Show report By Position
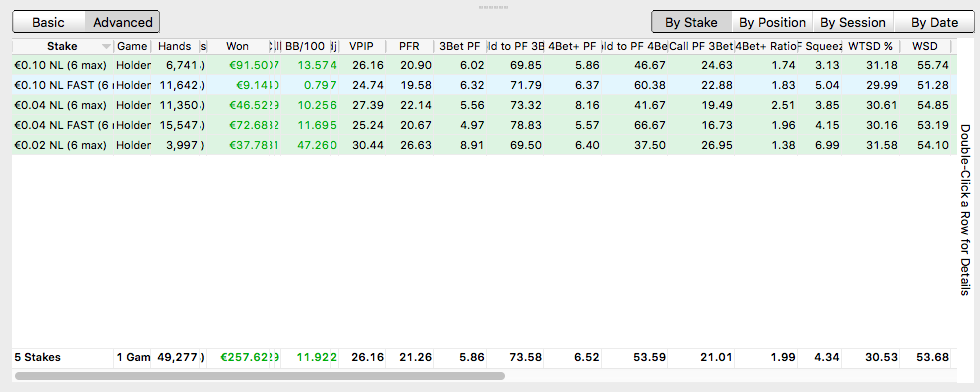980x392 pixels. 772,22
